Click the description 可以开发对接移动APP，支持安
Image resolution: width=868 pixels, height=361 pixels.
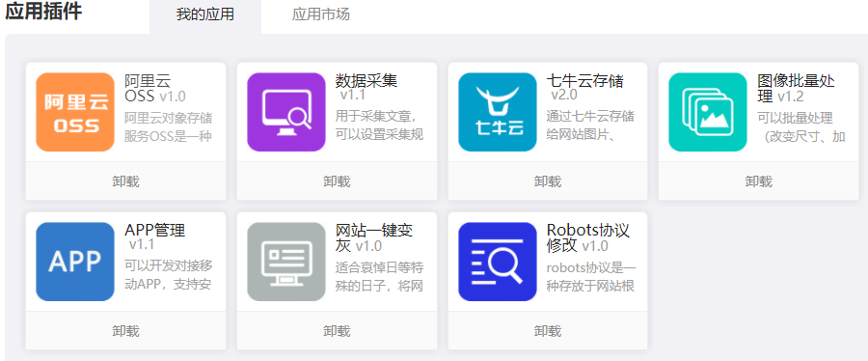coord(168,276)
